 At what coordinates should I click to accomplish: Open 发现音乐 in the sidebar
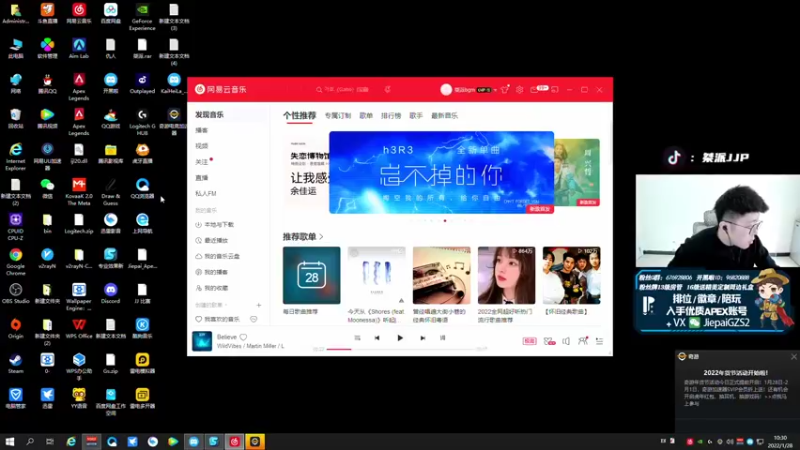pyautogui.click(x=209, y=115)
